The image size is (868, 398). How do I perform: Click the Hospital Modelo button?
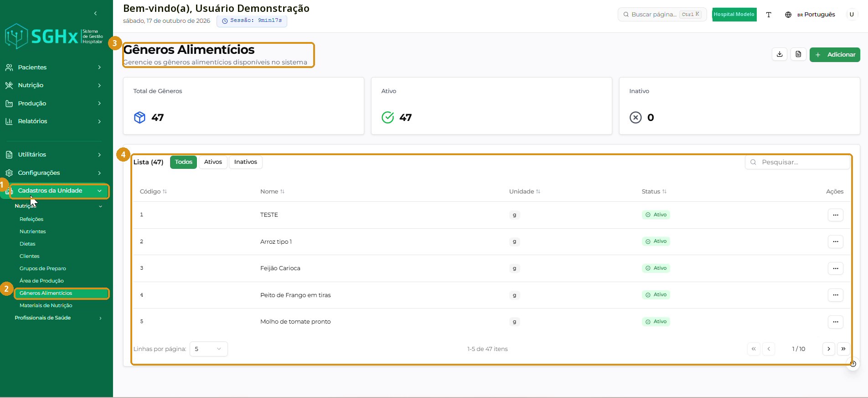734,15
